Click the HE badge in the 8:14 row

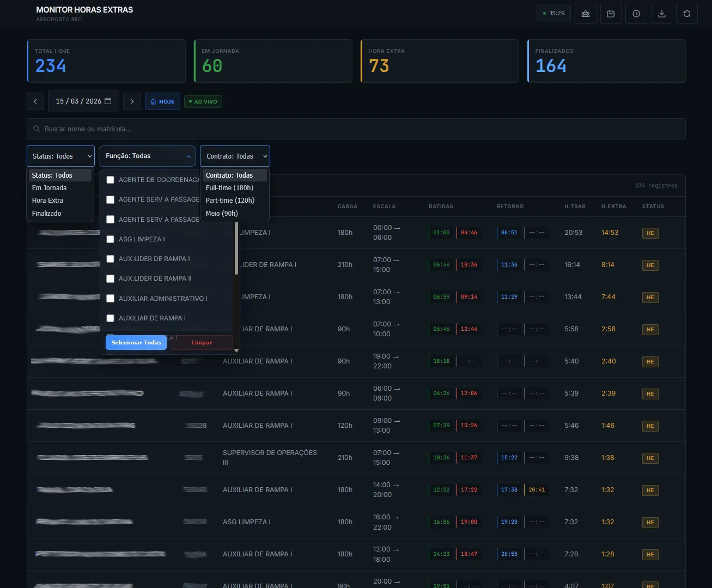pos(650,265)
